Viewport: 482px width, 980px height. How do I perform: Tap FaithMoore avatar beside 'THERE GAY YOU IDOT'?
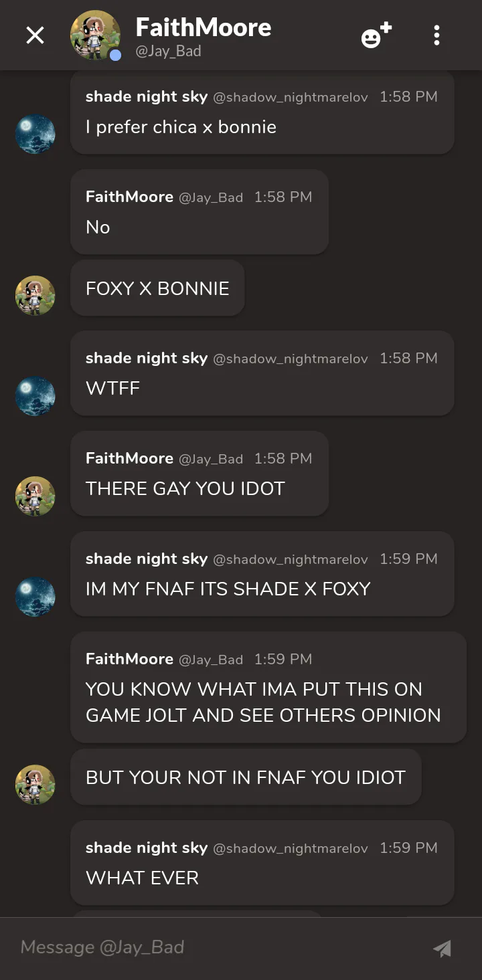click(x=35, y=496)
